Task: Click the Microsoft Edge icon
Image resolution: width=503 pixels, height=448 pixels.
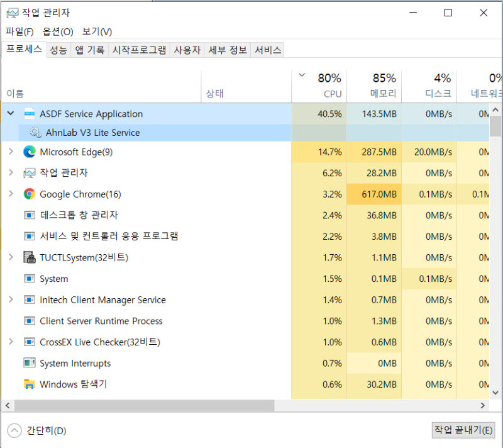Action: (x=30, y=152)
